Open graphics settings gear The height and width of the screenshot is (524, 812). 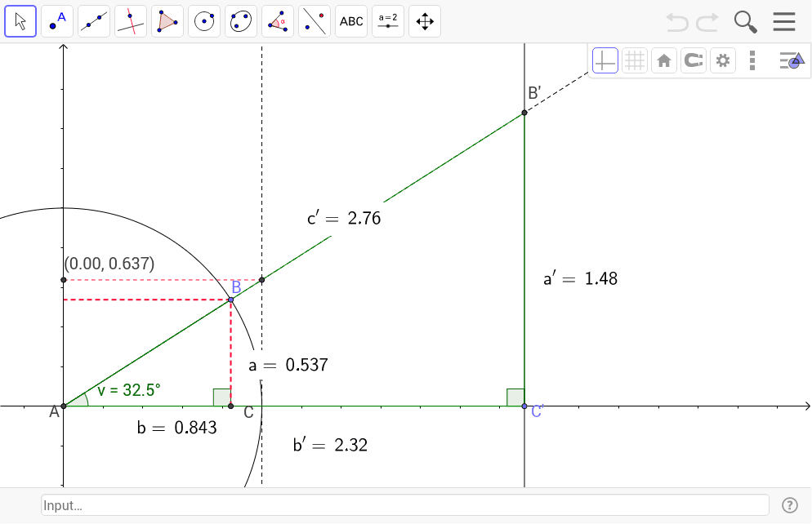[723, 60]
